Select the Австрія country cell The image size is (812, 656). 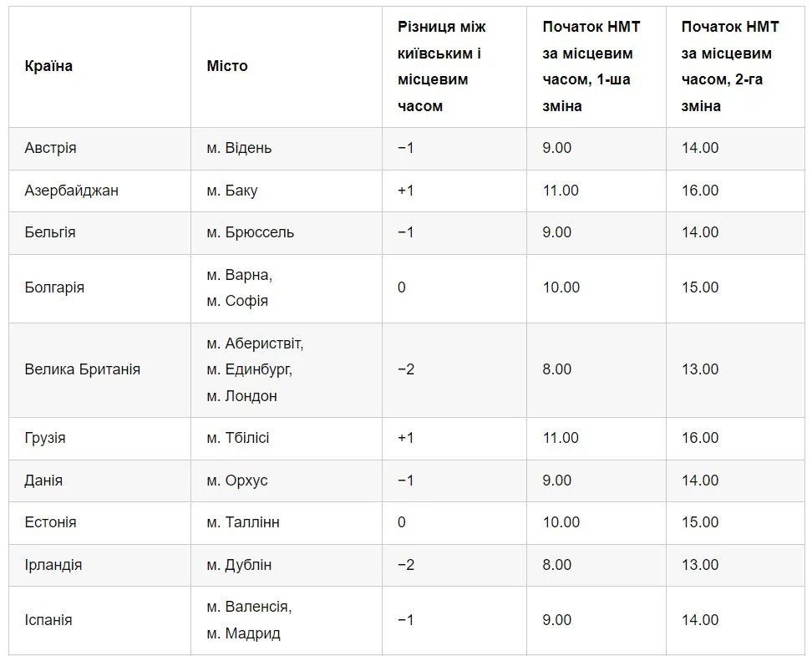pos(50,148)
